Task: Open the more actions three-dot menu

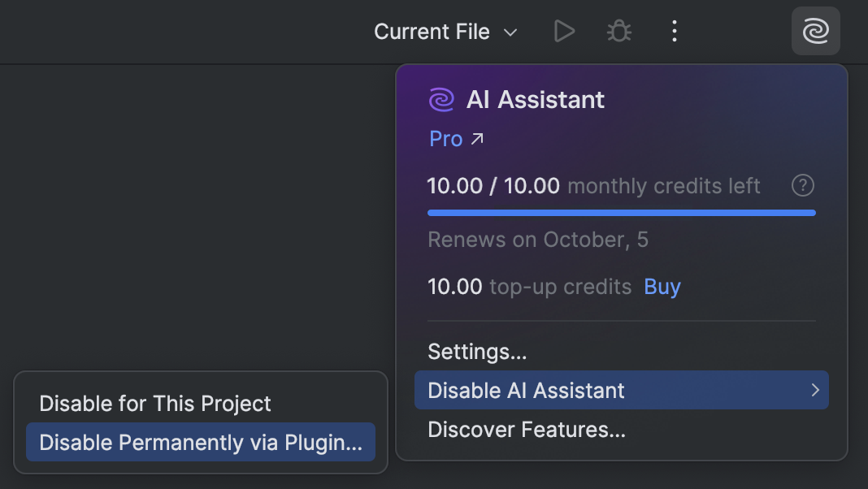Action: point(674,31)
